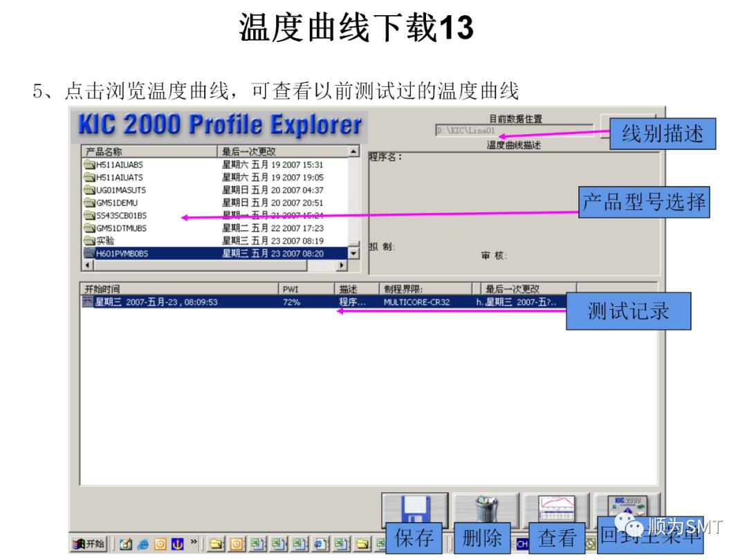Click the 开始时间 column header
The height and width of the screenshot is (560, 747).
(x=178, y=289)
